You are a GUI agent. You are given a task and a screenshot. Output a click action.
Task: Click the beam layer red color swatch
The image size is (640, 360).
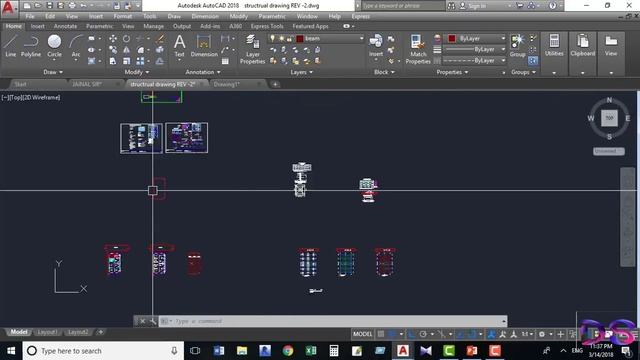coord(300,38)
